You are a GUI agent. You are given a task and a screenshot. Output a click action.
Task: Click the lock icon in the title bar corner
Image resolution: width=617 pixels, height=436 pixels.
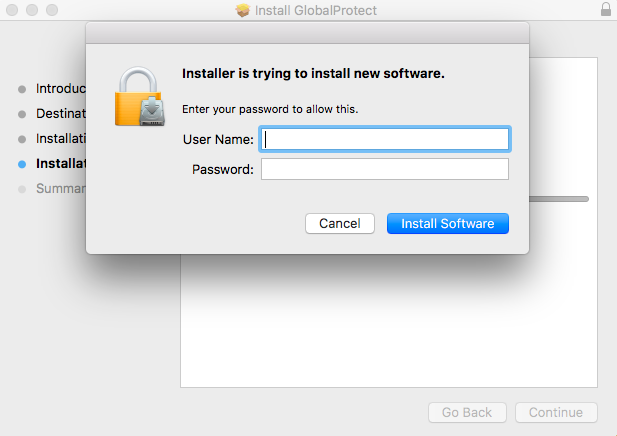[605, 10]
